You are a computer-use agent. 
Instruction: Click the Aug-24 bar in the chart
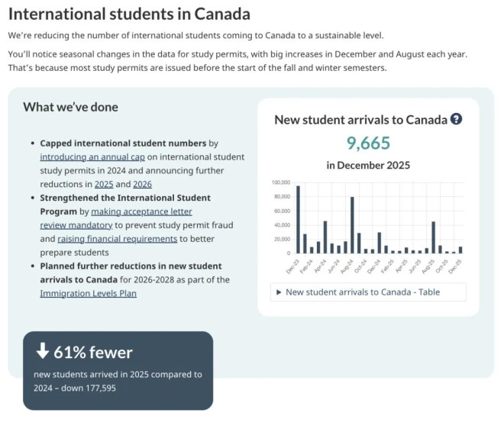pos(352,225)
